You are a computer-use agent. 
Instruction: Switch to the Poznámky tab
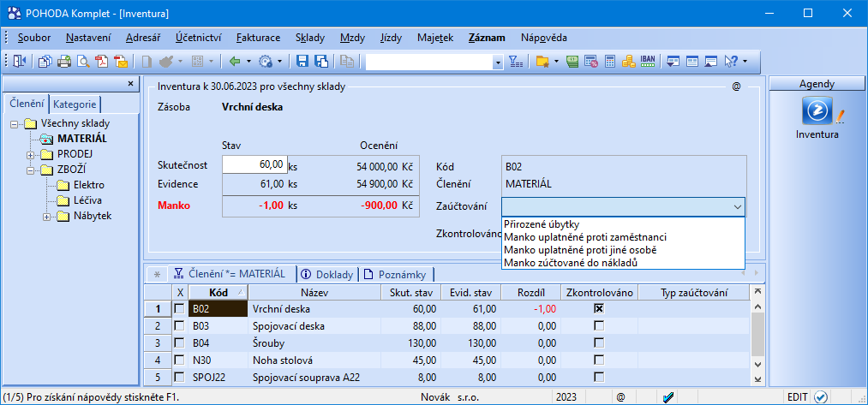tap(395, 274)
